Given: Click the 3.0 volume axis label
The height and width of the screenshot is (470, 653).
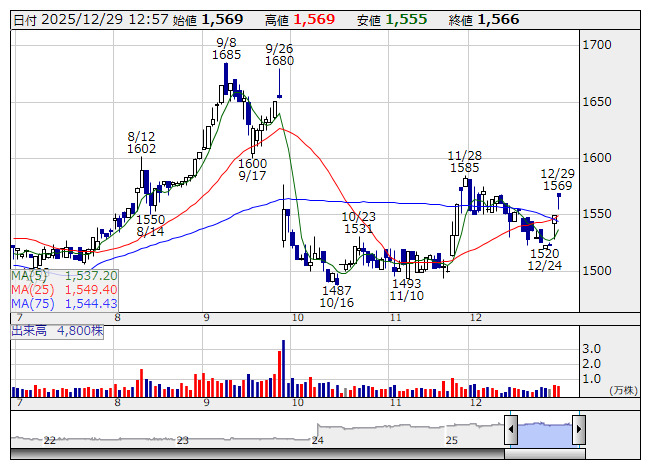Looking at the screenshot, I should (591, 348).
